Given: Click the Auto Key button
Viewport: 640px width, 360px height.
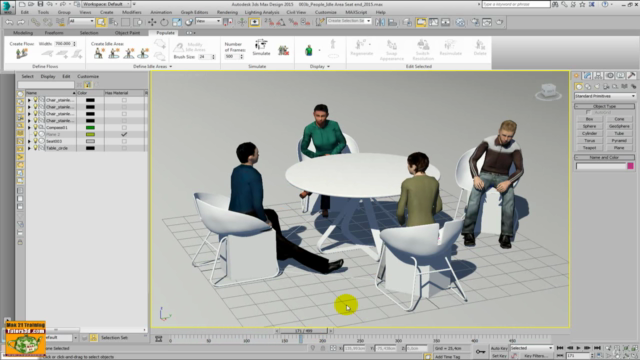Looking at the screenshot, I should 499,348.
